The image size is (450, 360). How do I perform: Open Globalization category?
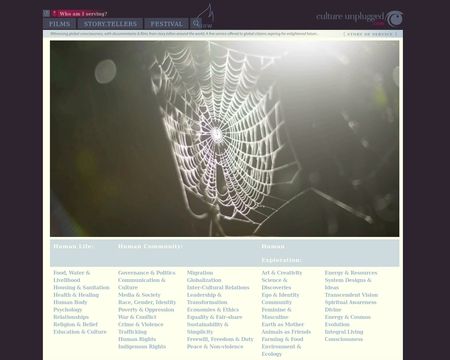204,280
